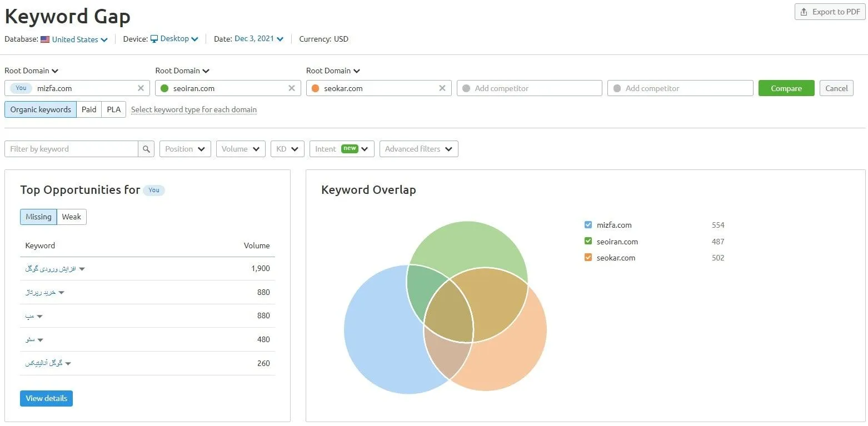Open the Volume filter dropdown
Image resolution: width=868 pixels, height=426 pixels.
coord(241,149)
